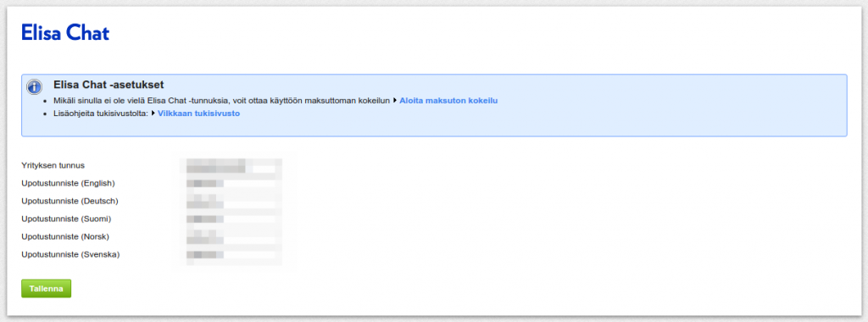Open the Vilkkaan tukisivusto link
The height and width of the screenshot is (322, 868).
click(x=198, y=114)
